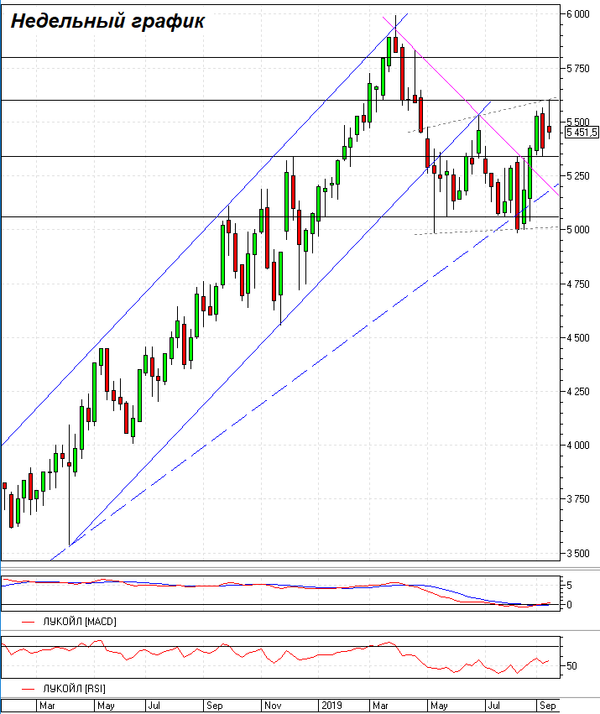Image resolution: width=600 pixels, height=714 pixels.
Task: Click the red RSI legend line marker
Action: coord(28,688)
